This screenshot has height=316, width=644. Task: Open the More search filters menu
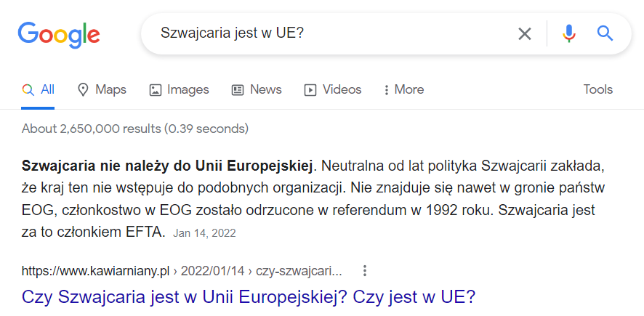pos(403,90)
